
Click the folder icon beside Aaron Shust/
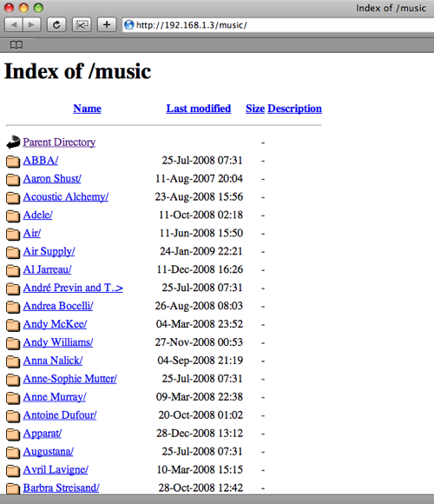[13, 179]
